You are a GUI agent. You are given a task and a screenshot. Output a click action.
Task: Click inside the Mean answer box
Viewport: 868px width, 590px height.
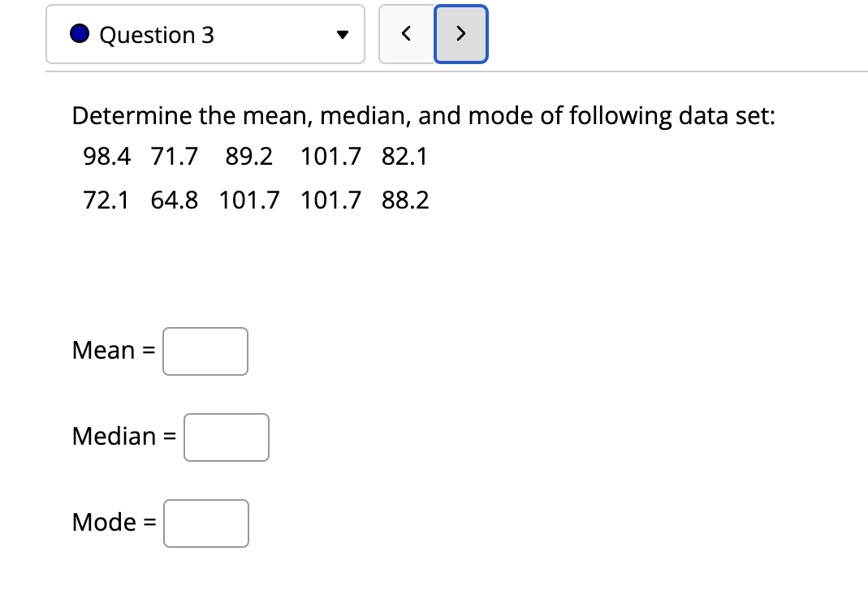205,351
